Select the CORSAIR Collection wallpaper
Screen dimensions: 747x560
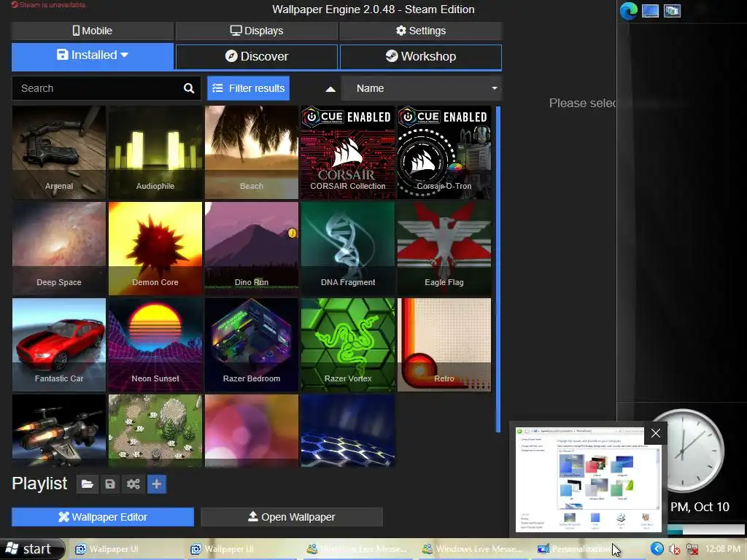[x=348, y=152]
